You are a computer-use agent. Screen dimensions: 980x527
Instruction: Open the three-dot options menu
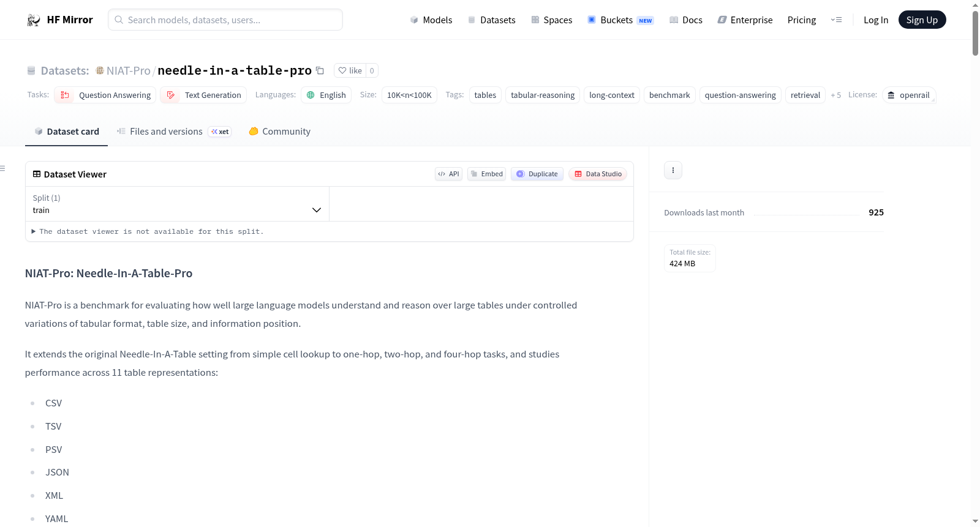[673, 170]
